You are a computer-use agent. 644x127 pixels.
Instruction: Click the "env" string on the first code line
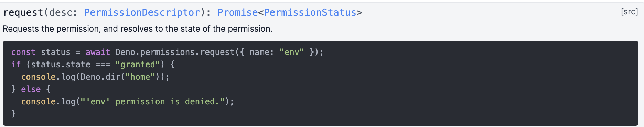[x=292, y=52]
